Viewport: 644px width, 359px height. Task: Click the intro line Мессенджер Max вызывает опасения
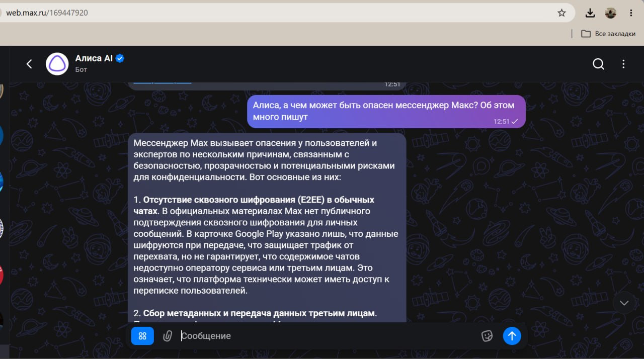255,143
